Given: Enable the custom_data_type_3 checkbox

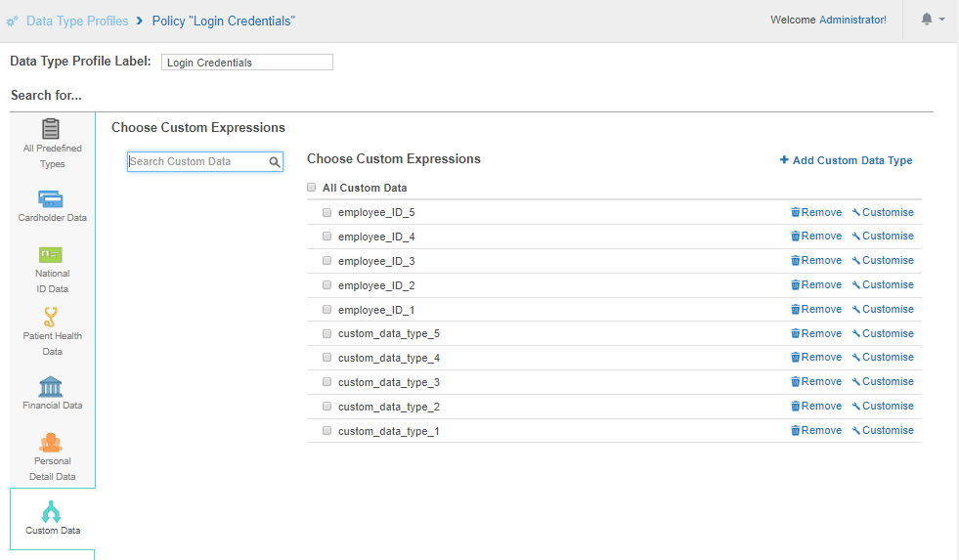Looking at the screenshot, I should [x=327, y=382].
